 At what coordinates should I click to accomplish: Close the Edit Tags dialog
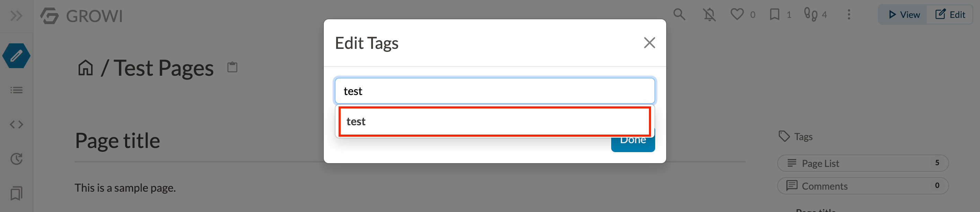649,43
